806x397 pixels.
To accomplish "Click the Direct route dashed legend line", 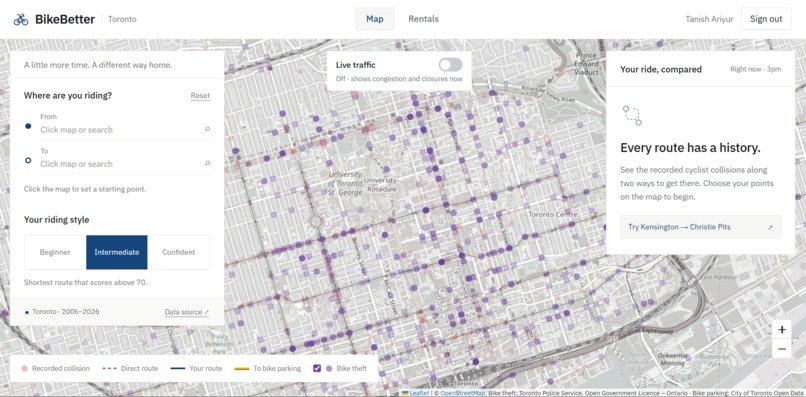I will tap(108, 368).
